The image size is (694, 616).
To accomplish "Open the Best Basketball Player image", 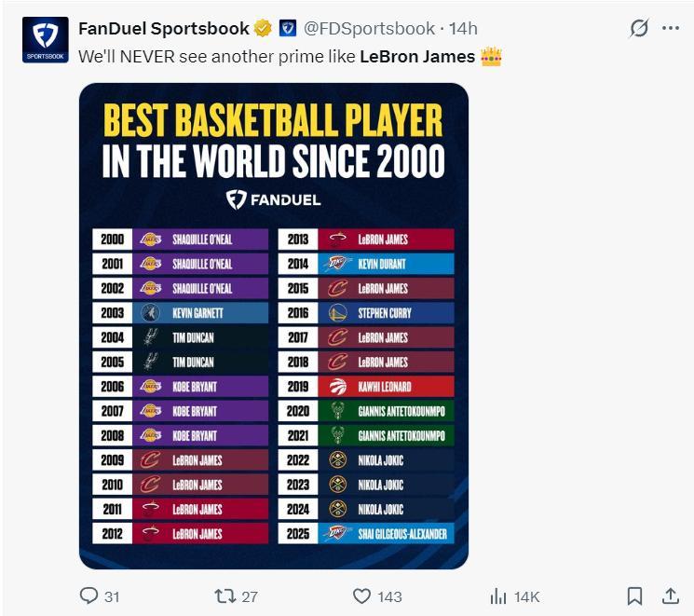I will pos(273,325).
